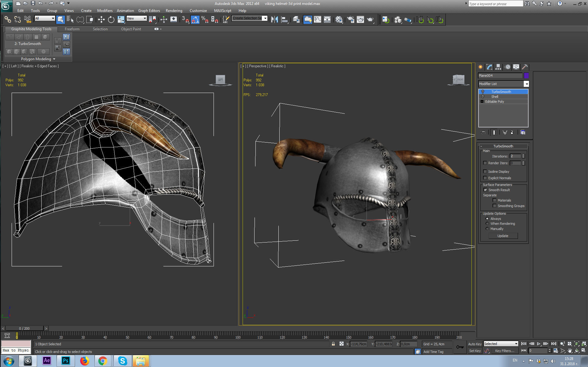Image resolution: width=588 pixels, height=367 pixels.
Task: Toggle TurboSmooth modifier lightbulb visibility
Action: (x=483, y=92)
